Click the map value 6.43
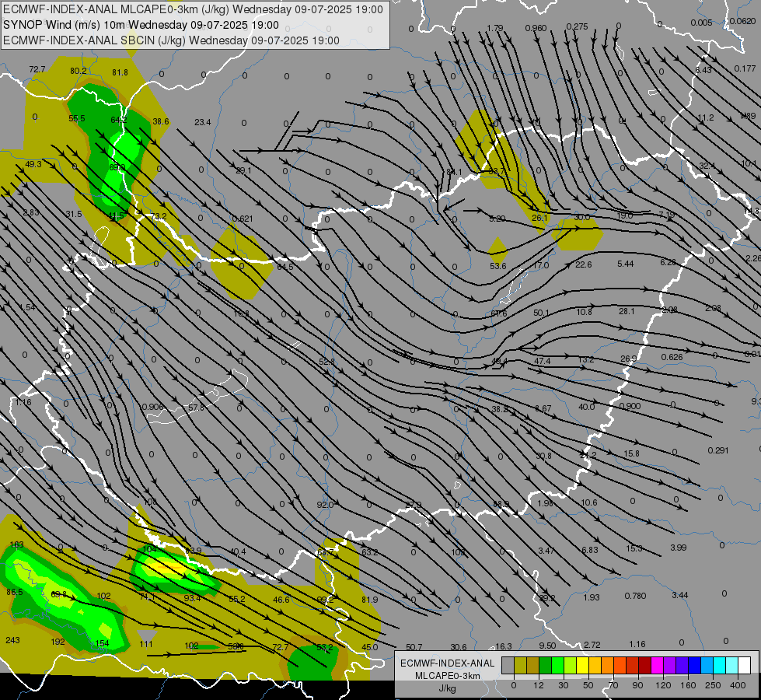Screen dimensions: 761x700 click(703, 71)
